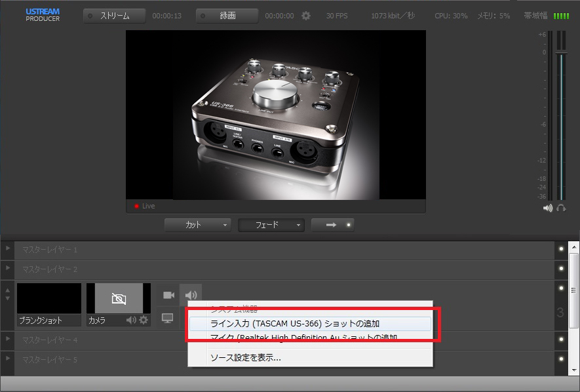Viewport: 580px width, 392px height.
Task: Click the layer list scroll-down arrow
Action: pos(573,370)
